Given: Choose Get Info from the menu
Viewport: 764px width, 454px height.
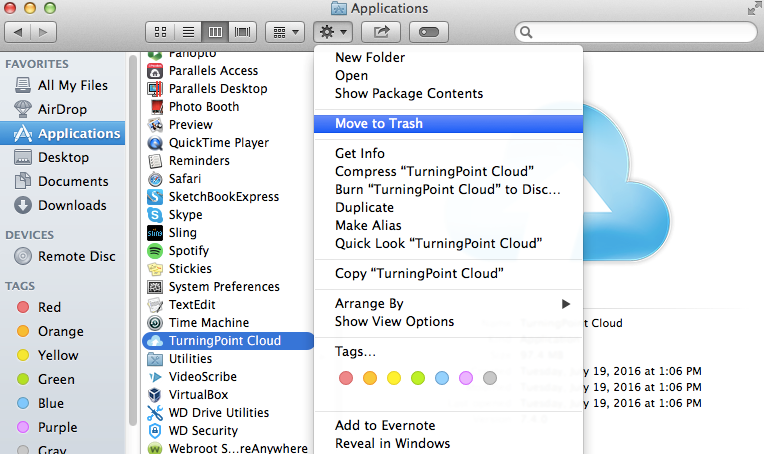Looking at the screenshot, I should (x=448, y=153).
